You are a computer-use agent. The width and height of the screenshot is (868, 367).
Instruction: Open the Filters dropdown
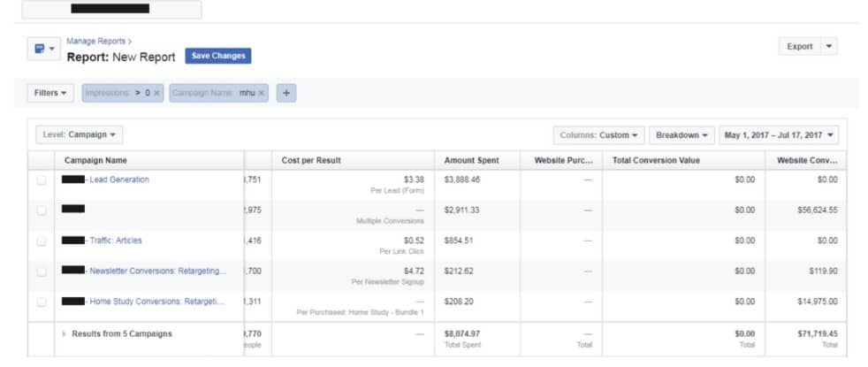pyautogui.click(x=51, y=93)
